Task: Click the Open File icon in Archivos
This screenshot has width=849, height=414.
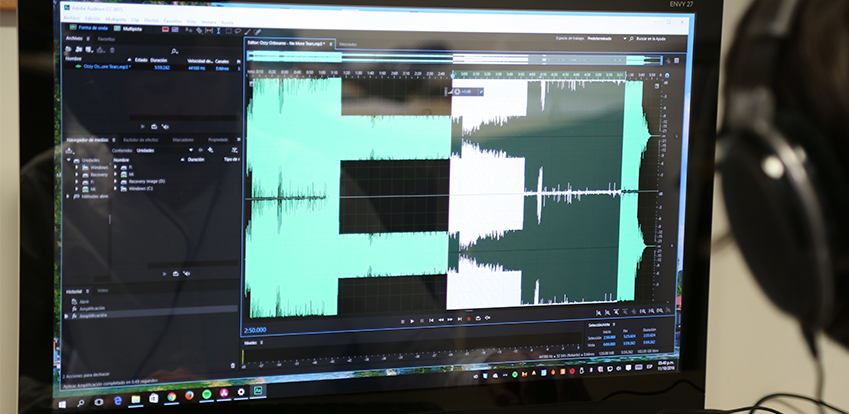Action: 68,49
